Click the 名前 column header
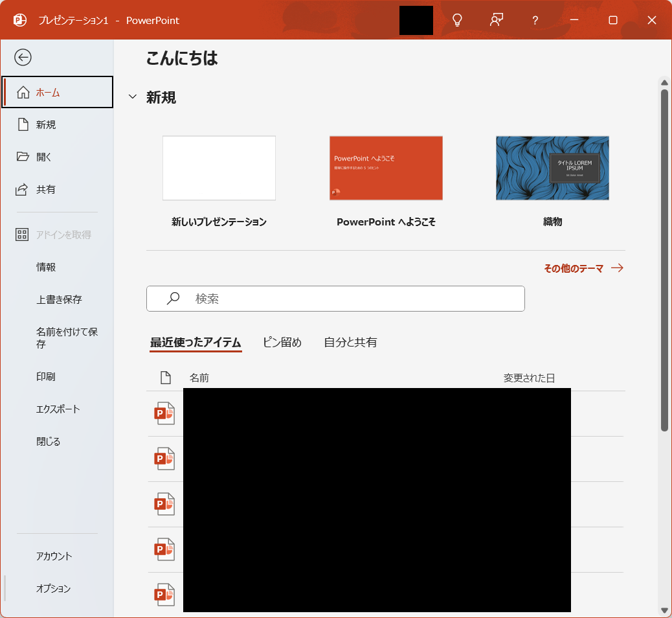 pos(199,378)
